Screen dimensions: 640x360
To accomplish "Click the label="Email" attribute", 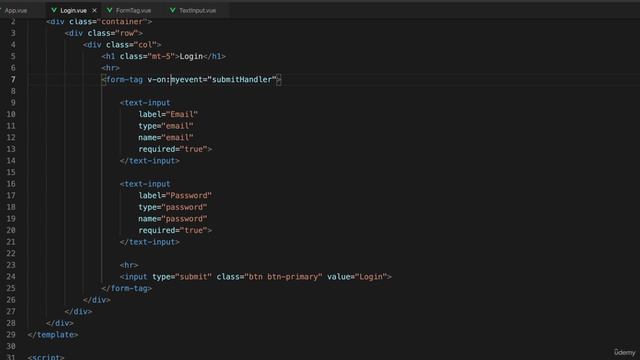I will tap(168, 114).
